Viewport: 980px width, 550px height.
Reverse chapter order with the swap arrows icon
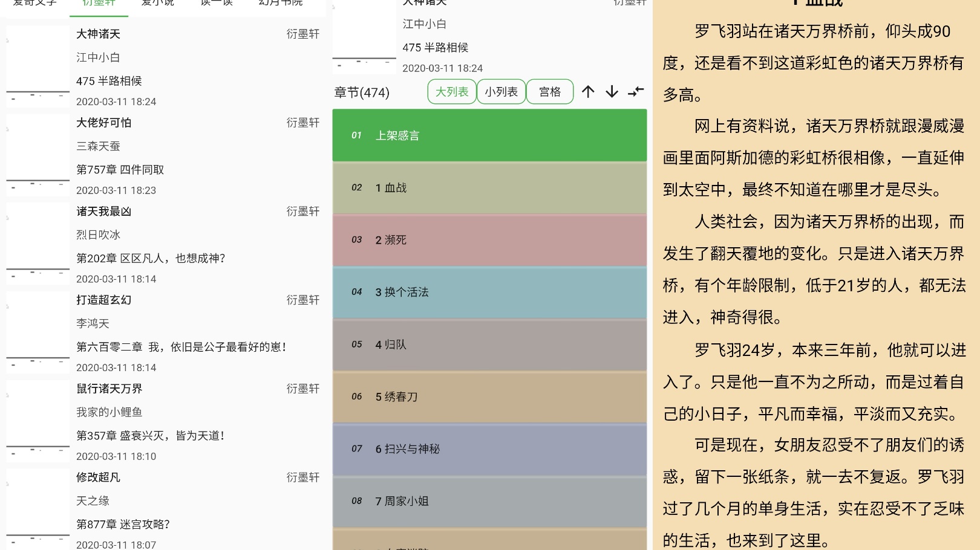pyautogui.click(x=636, y=92)
